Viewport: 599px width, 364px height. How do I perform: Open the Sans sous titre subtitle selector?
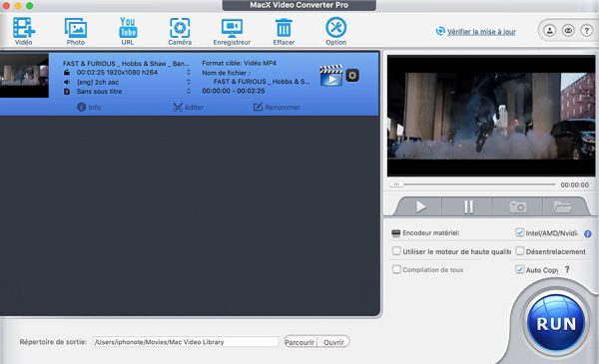(189, 91)
